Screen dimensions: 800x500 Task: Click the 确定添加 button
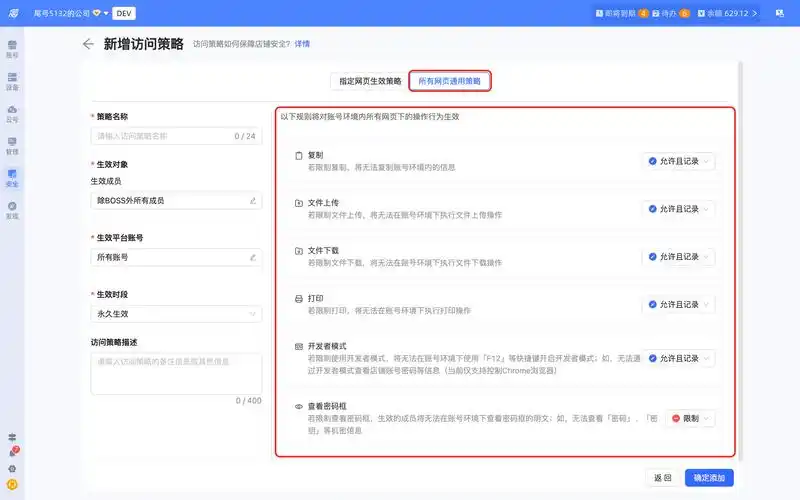coord(709,478)
